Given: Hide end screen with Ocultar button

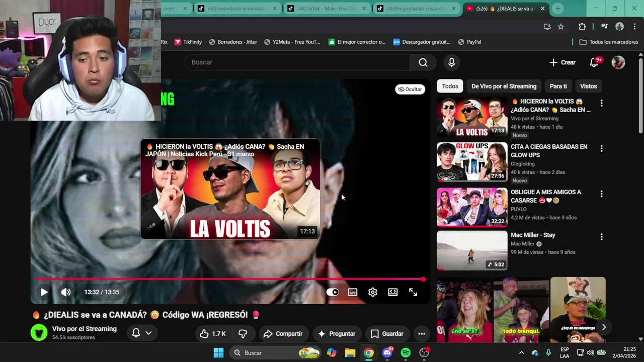Looking at the screenshot, I should point(410,89).
